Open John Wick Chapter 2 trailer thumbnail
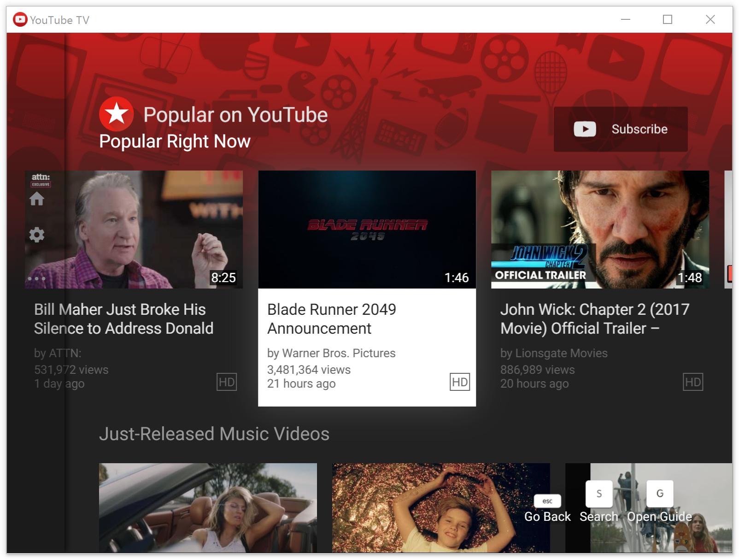739x560 pixels. coord(600,230)
